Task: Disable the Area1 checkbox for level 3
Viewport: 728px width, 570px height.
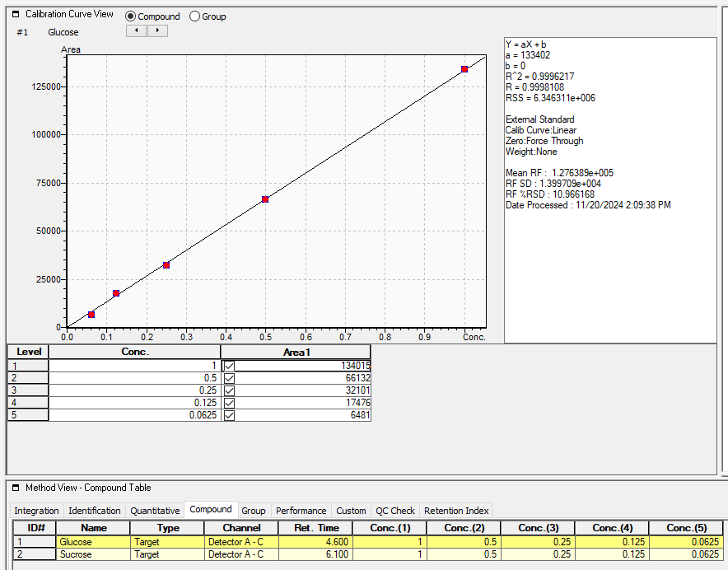Action: coord(229,390)
